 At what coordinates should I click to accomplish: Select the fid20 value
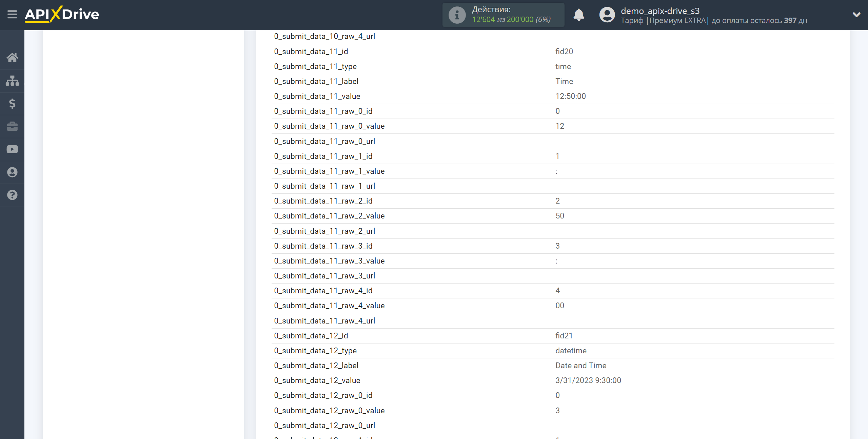(x=564, y=51)
